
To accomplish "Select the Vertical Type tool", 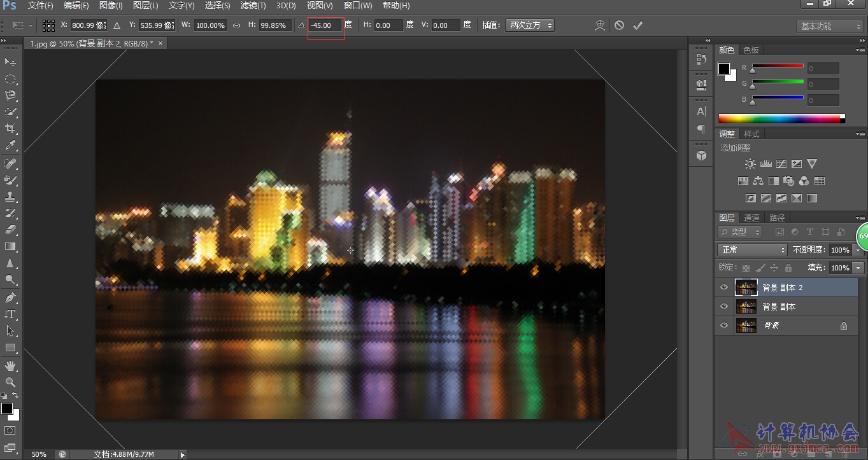I will coord(10,314).
